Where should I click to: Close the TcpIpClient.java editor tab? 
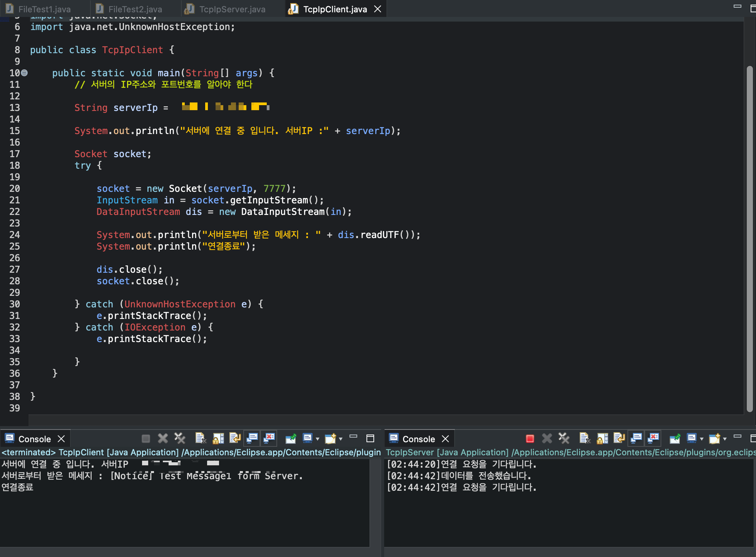click(378, 9)
